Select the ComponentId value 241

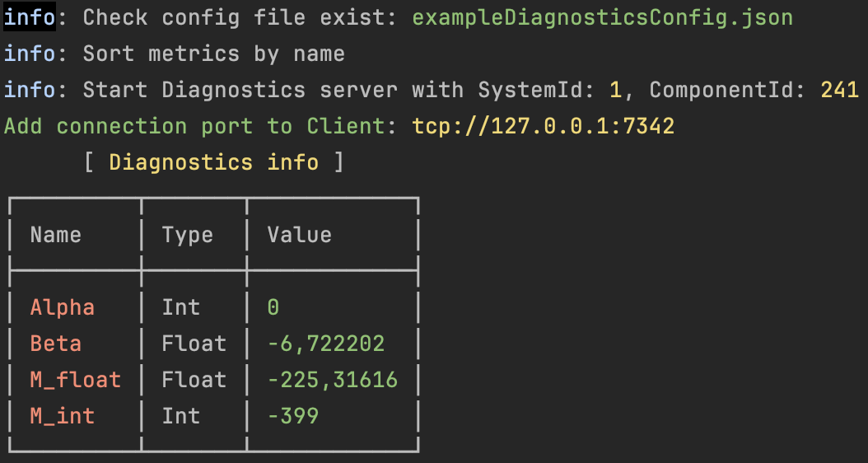tap(840, 90)
